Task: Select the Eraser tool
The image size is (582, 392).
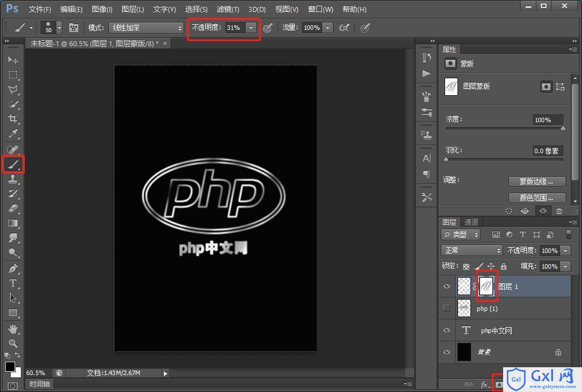Action: click(13, 208)
